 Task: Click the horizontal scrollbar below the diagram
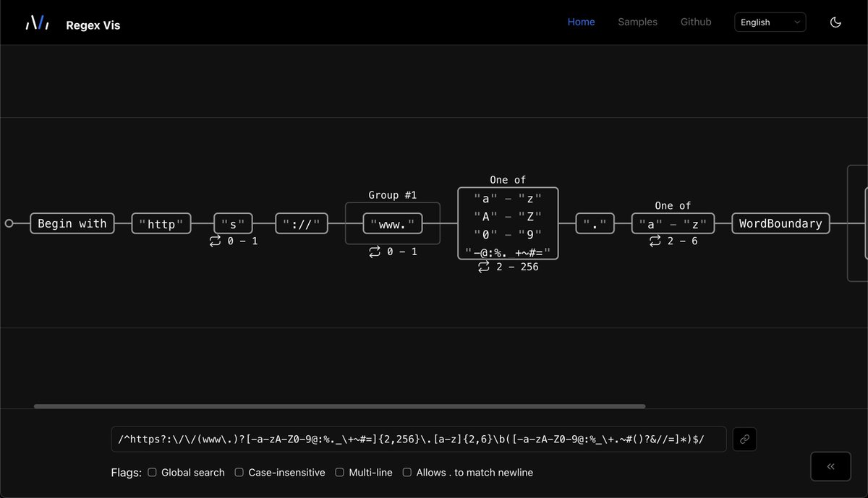coord(340,405)
